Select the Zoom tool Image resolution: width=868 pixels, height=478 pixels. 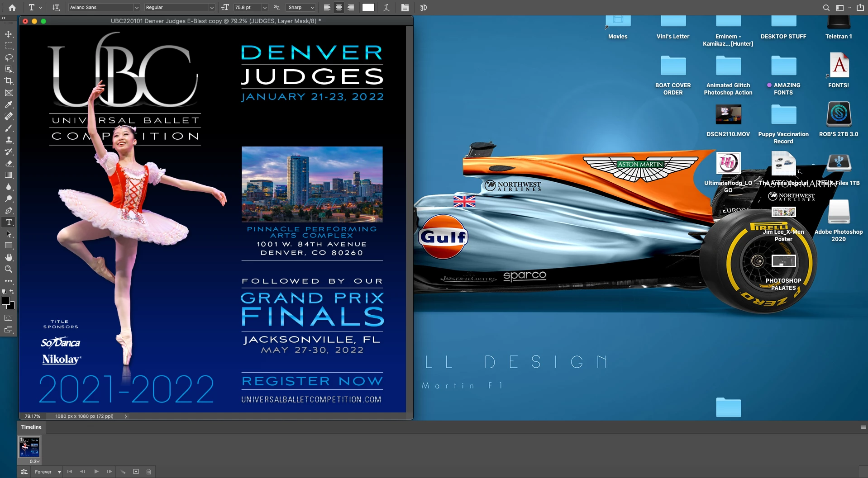[x=9, y=269]
